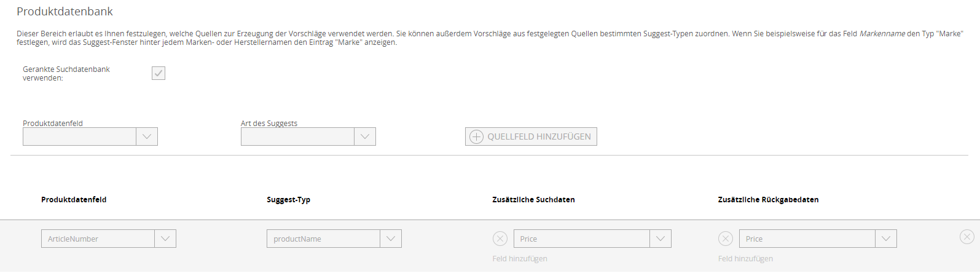
Task: Expand the productName suggest type arrow
Action: point(391,239)
